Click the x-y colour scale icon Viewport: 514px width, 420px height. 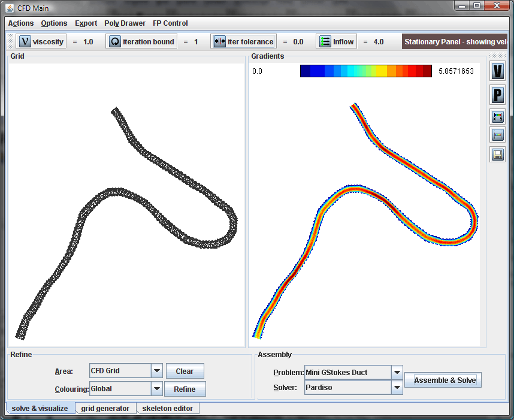click(498, 117)
